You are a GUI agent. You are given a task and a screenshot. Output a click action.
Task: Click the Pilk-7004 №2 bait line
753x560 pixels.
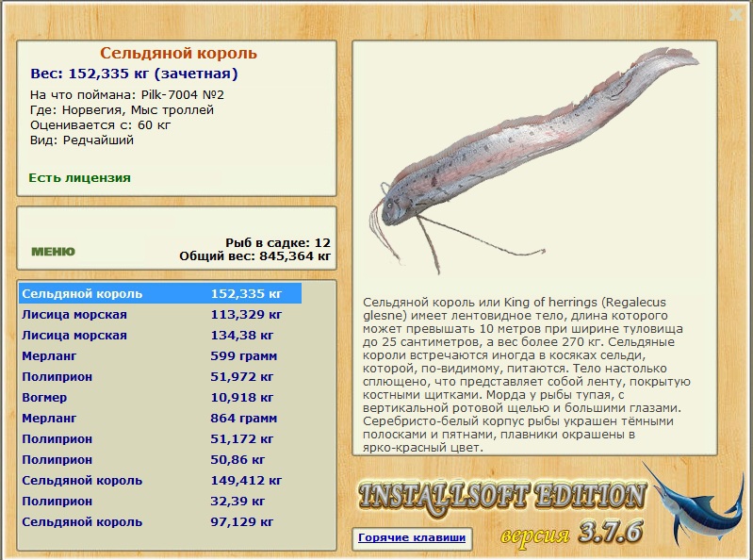coord(127,94)
